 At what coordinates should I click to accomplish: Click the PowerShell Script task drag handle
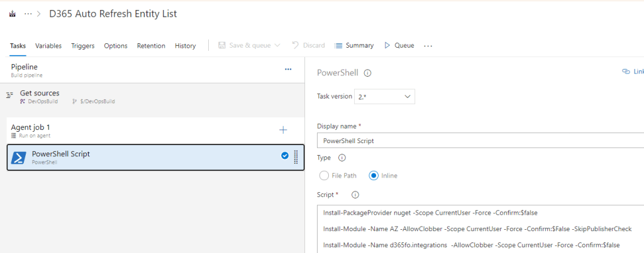coord(296,158)
